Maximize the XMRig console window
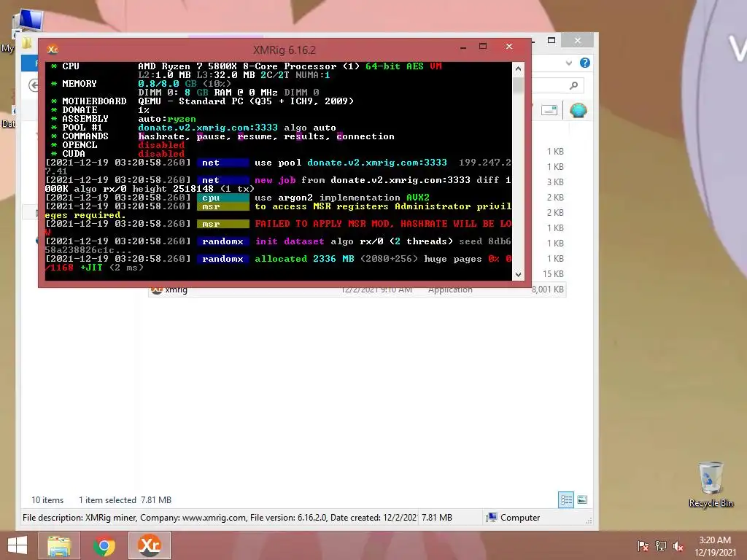This screenshot has width=747, height=560. pos(483,46)
